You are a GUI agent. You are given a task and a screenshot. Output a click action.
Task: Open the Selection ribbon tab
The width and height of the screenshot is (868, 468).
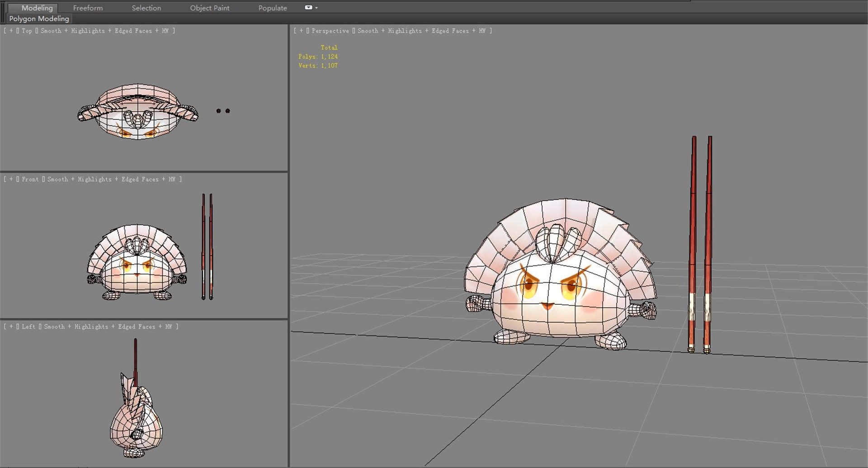point(146,8)
